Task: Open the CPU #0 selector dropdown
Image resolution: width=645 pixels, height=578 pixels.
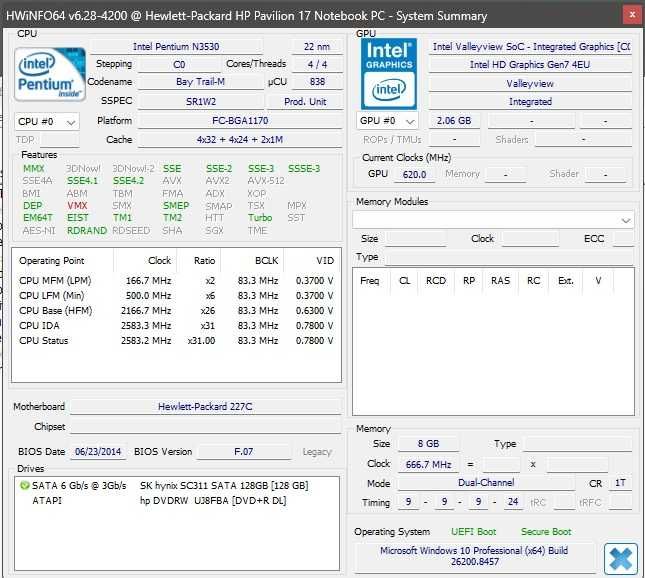Action: (x=47, y=122)
